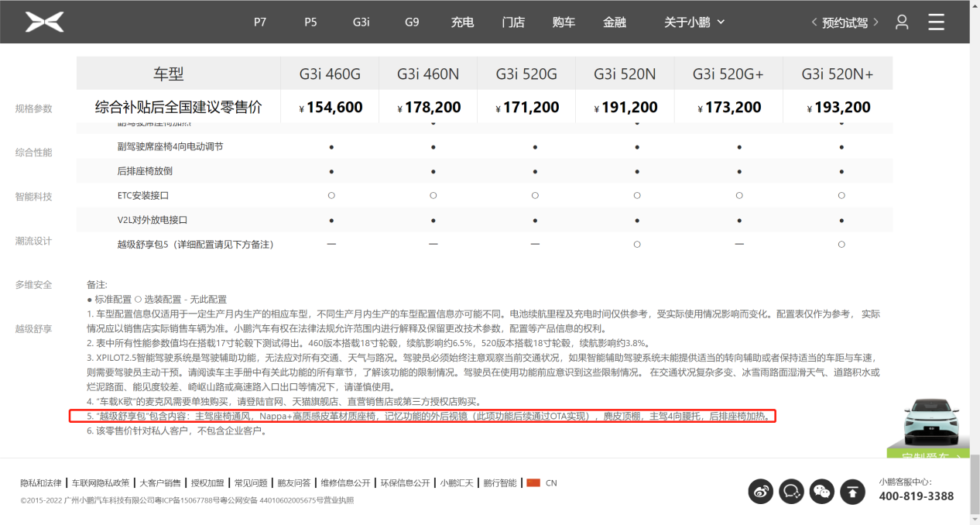Open the 鹏友问答 footer link
980x525 pixels.
[294, 482]
